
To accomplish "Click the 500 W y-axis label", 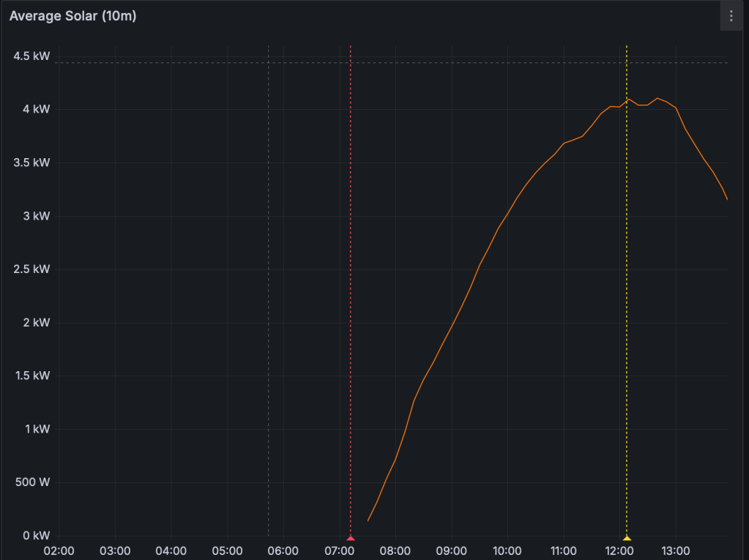I will click(31, 482).
